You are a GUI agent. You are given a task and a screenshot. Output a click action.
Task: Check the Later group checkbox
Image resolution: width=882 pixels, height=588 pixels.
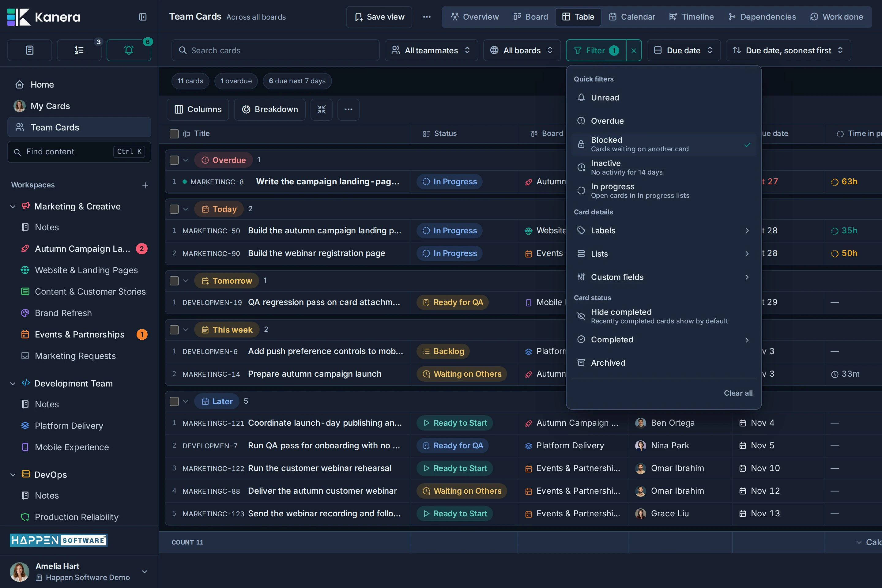174,401
